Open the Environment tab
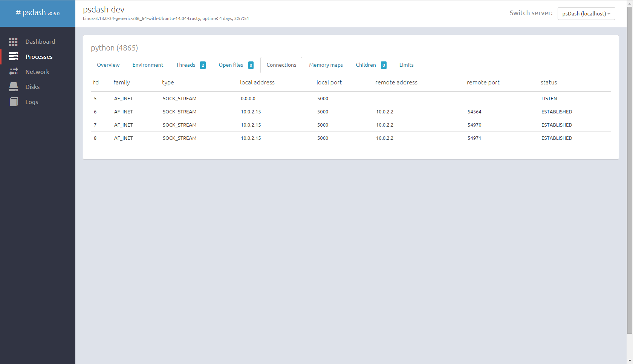This screenshot has width=633, height=364. pyautogui.click(x=148, y=65)
